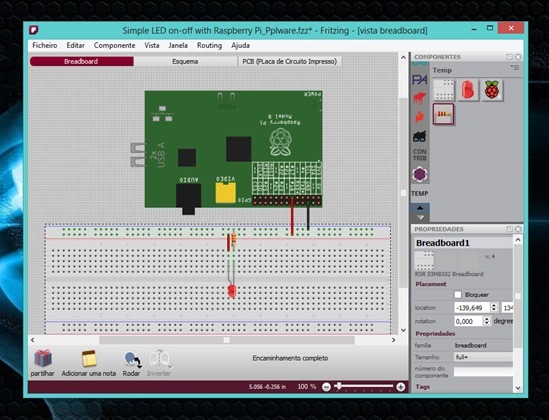Click the Fritzing app icon in title bar
The height and width of the screenshot is (420, 549).
34,30
